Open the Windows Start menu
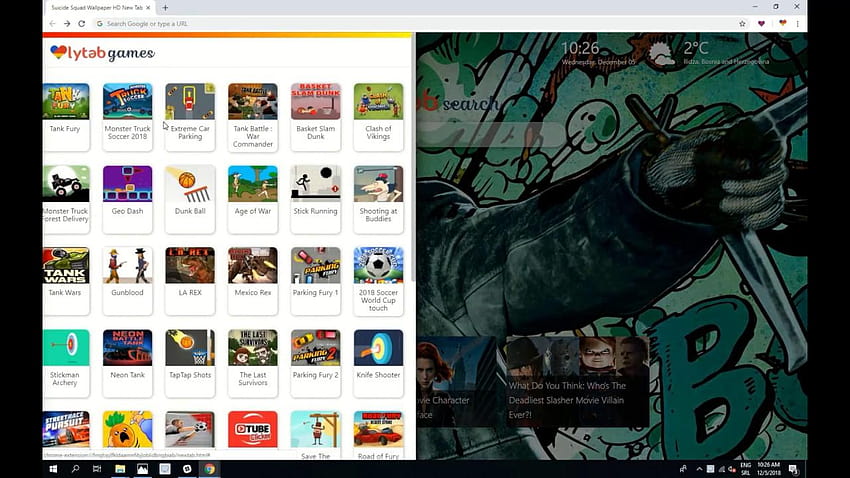The width and height of the screenshot is (850, 478). click(x=53, y=469)
